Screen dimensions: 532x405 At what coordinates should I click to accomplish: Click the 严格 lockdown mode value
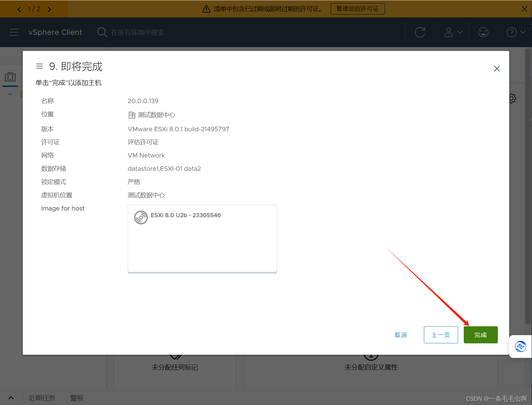tap(134, 182)
